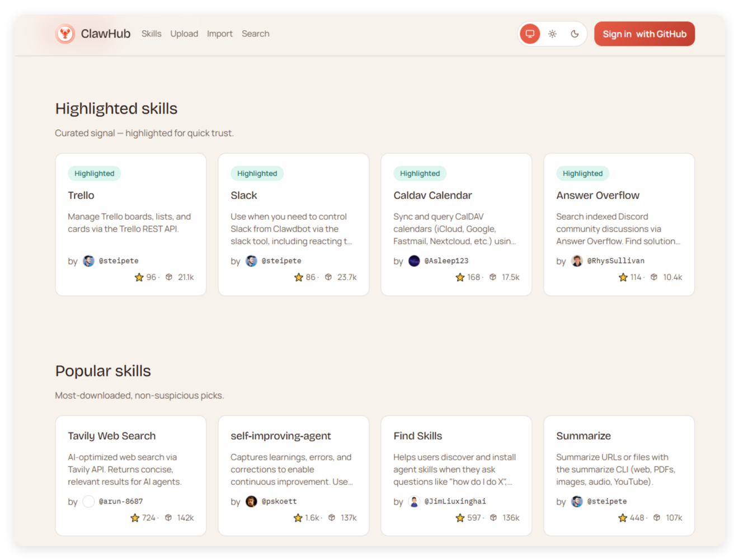Click star icon on Find Skills card
Viewport: 739px width, 560px height.
point(460,517)
